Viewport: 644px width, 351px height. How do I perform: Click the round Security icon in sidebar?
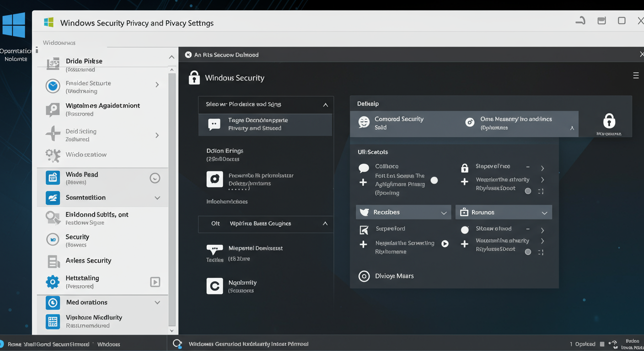pyautogui.click(x=53, y=239)
